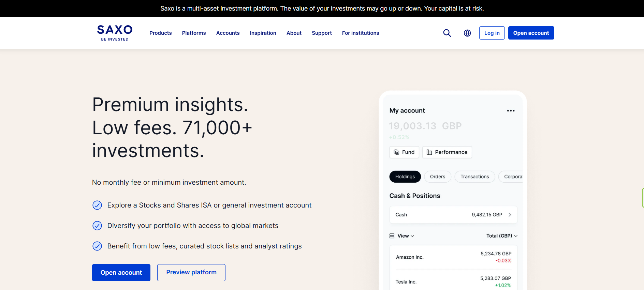Switch to the Orders pill
Screen dimensions: 644x290
[437, 177]
